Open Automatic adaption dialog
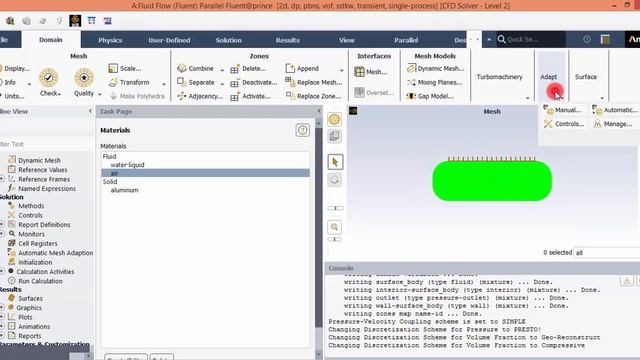640x360 pixels. click(x=615, y=110)
